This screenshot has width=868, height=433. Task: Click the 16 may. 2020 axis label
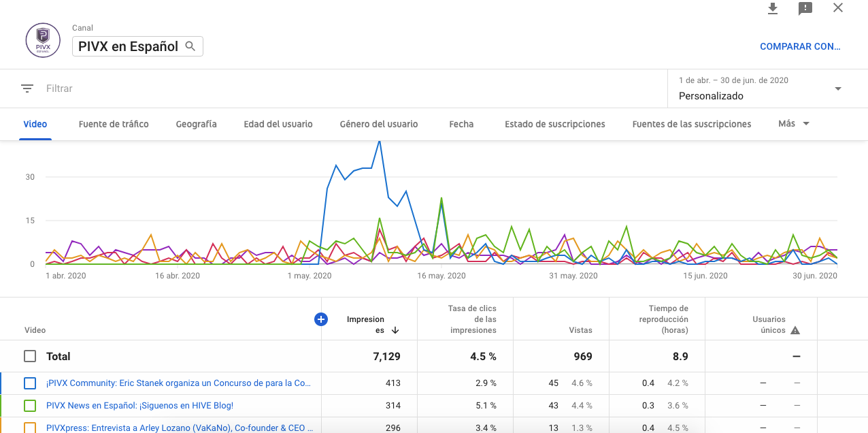tap(441, 276)
